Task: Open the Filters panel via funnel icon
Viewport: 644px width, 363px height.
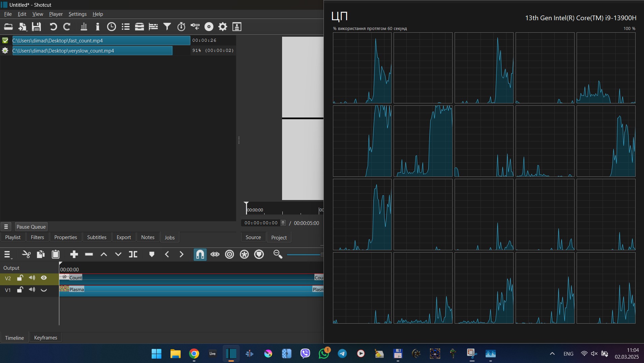Action: pos(166,27)
